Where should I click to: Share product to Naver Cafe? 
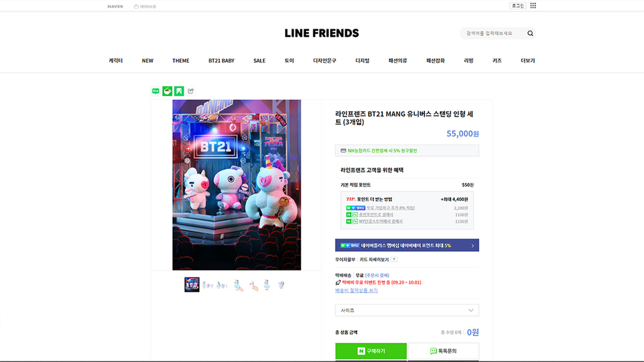167,91
